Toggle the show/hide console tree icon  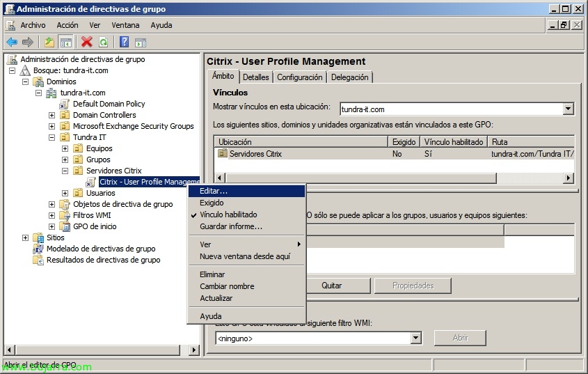pyautogui.click(x=66, y=42)
